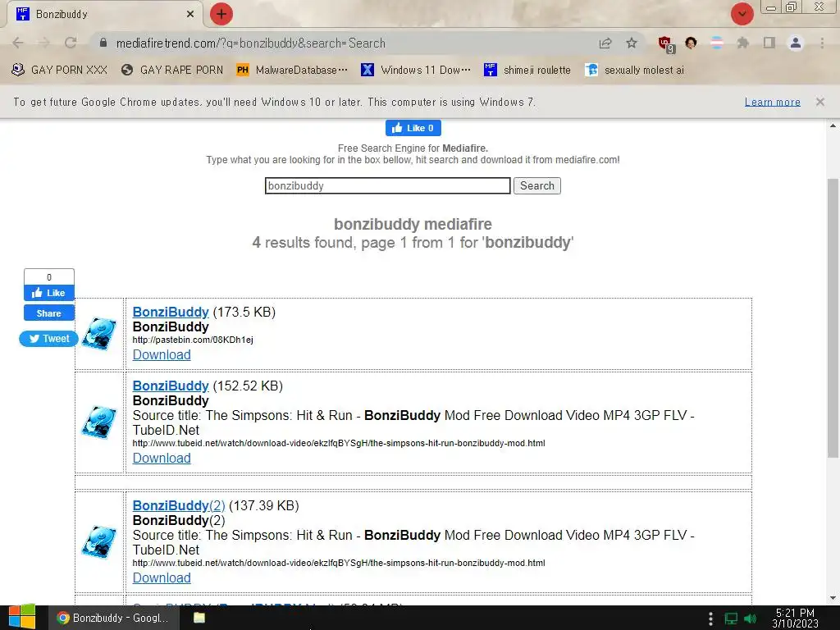Open a new tab with the red plus button
This screenshot has width=840, height=630.
click(221, 14)
